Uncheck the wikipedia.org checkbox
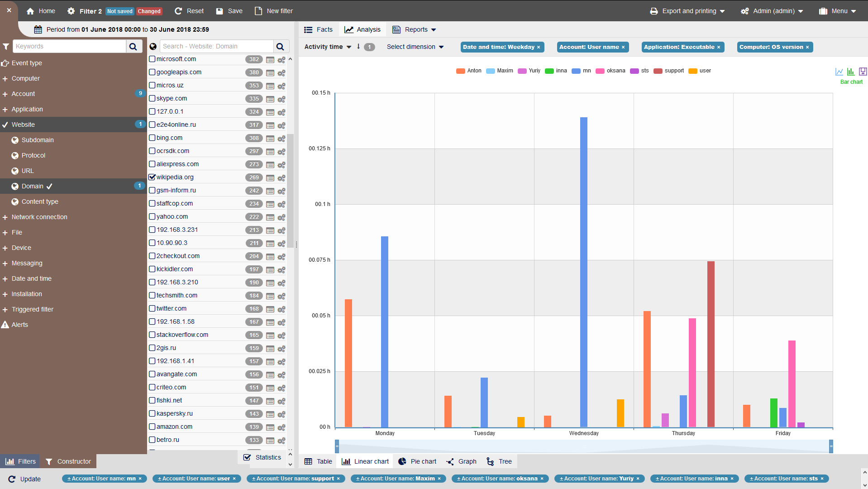 tap(152, 177)
